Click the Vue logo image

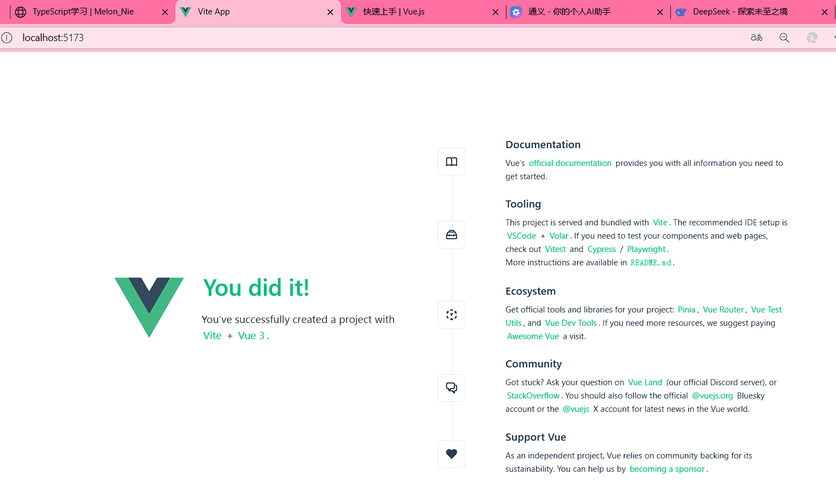point(149,308)
